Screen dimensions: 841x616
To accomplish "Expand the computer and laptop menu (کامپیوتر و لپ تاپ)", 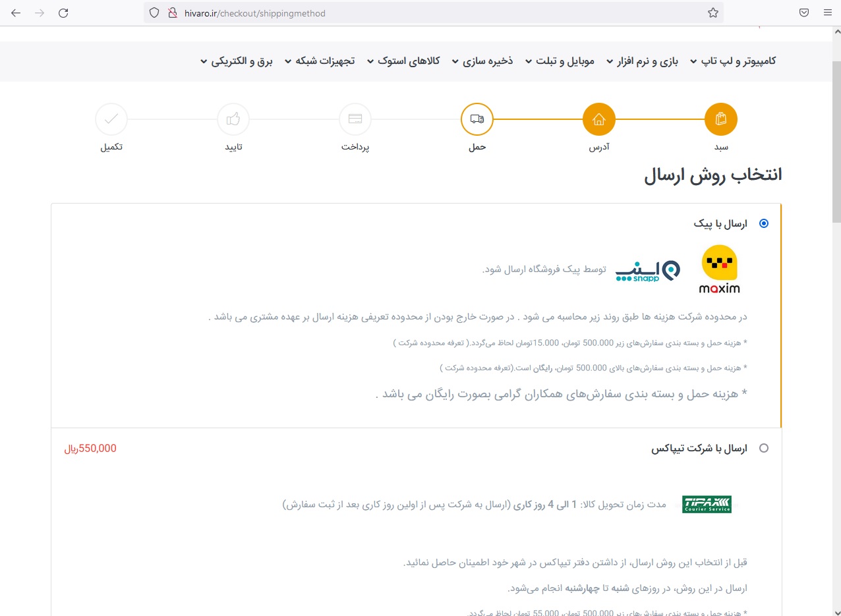I will pos(732,61).
